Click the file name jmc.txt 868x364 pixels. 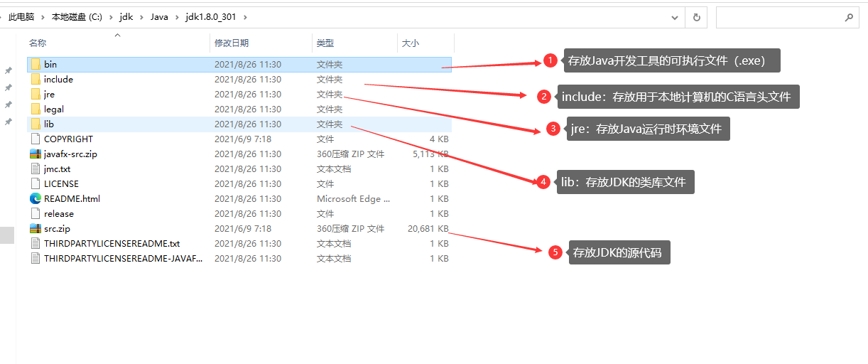(x=57, y=168)
